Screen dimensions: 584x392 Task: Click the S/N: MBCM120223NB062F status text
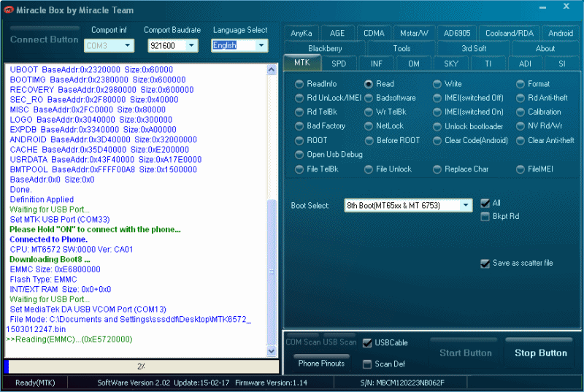point(402,383)
